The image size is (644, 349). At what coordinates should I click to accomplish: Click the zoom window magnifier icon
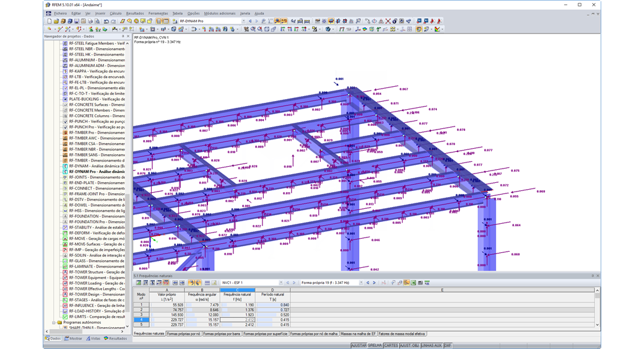pos(253,29)
